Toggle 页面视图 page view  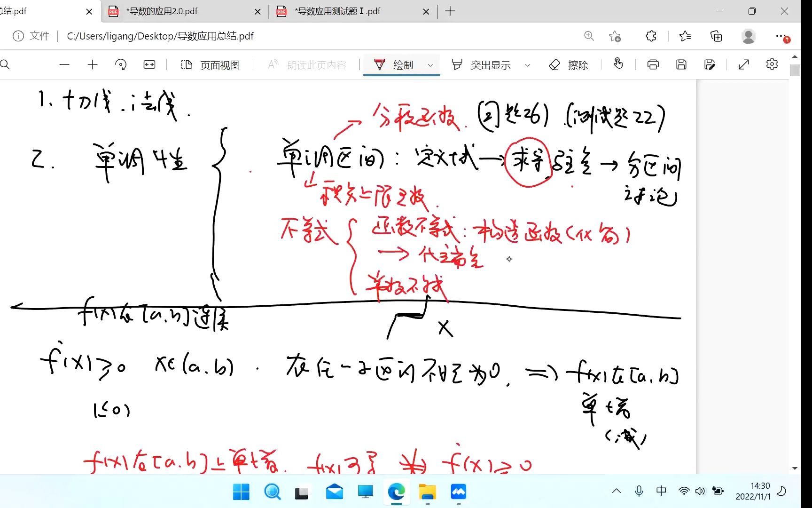point(210,64)
